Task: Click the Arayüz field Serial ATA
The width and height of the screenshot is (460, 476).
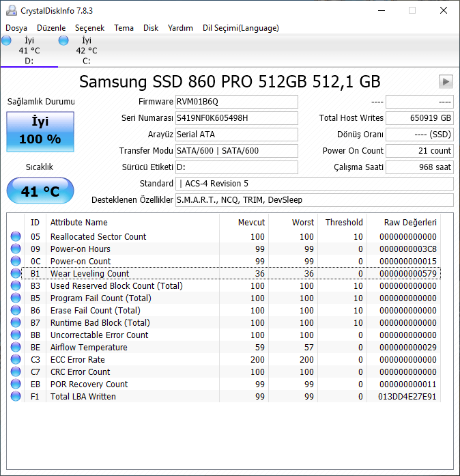Action: click(x=237, y=135)
